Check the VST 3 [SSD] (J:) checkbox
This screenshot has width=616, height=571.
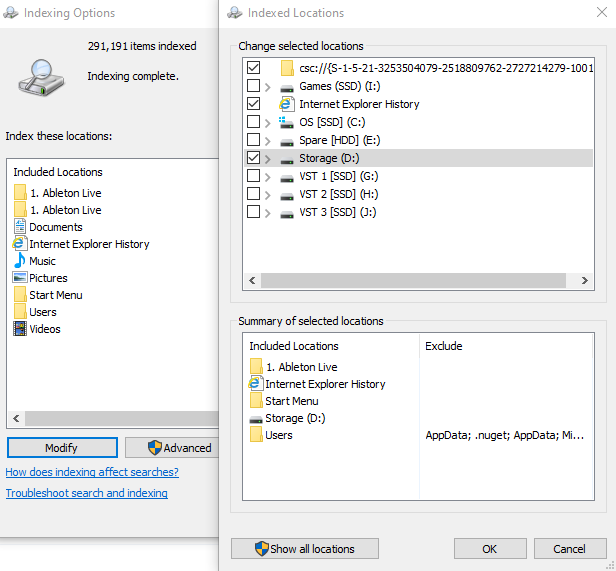[253, 212]
